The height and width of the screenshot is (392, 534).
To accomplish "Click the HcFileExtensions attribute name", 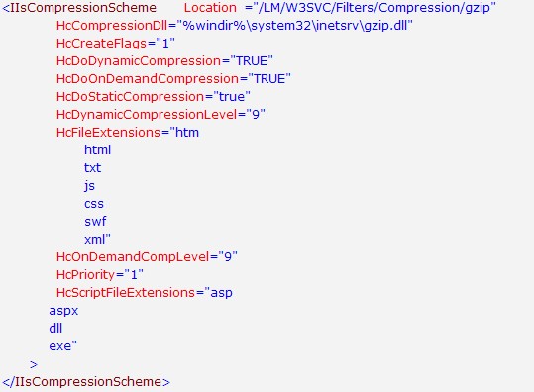I will (108, 133).
